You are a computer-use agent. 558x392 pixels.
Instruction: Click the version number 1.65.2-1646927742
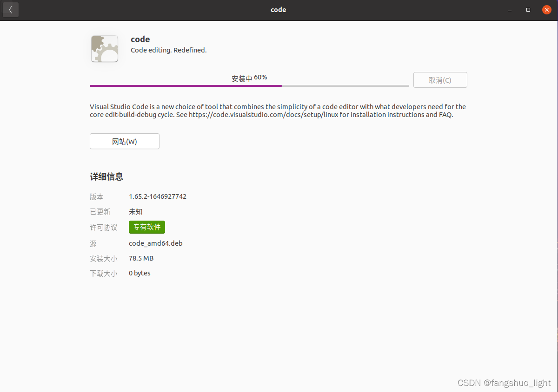tap(158, 196)
